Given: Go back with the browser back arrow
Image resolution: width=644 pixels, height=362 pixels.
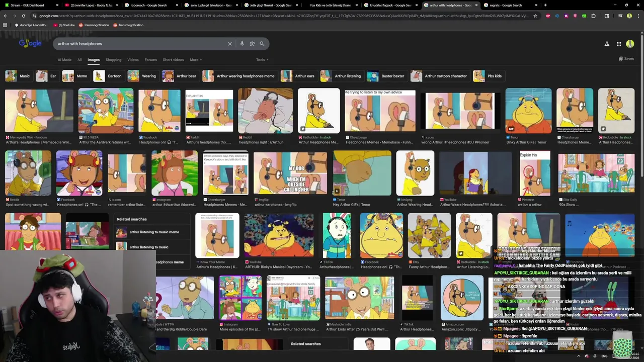Looking at the screenshot, I should point(6,16).
